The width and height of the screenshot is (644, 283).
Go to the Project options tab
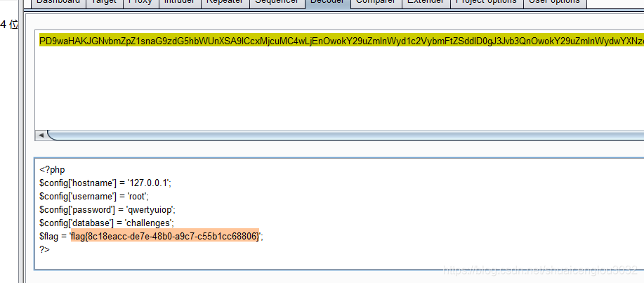(486, 3)
